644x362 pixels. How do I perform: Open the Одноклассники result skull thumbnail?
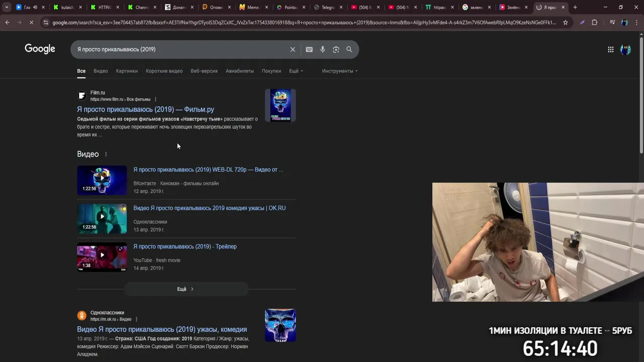click(280, 325)
